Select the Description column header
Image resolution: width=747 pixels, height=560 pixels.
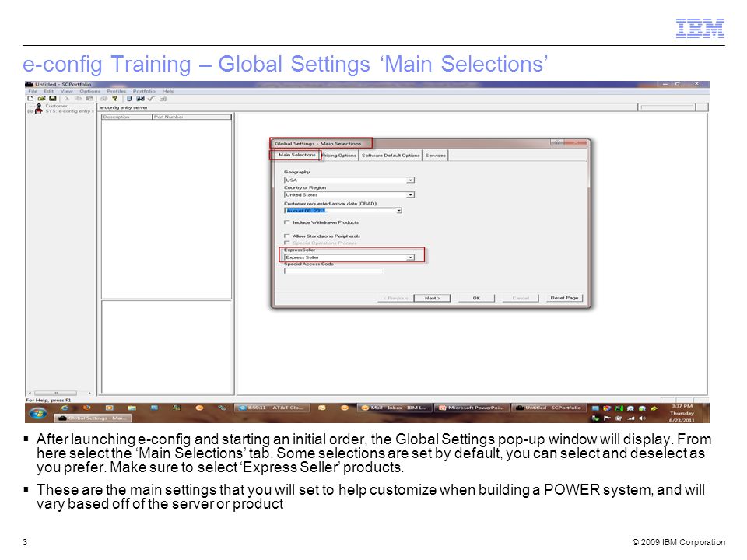click(x=127, y=117)
